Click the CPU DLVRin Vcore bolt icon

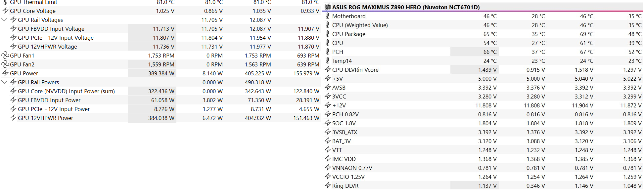point(328,69)
